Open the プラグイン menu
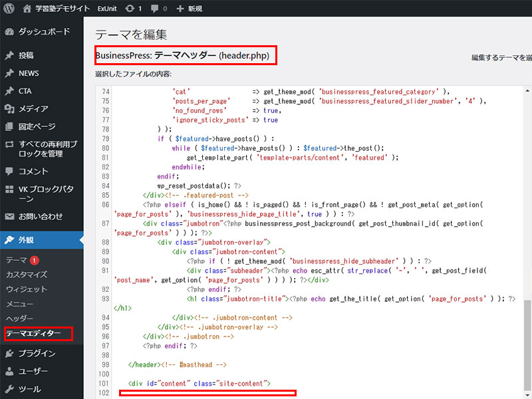The width and height of the screenshot is (532, 399). 37,354
